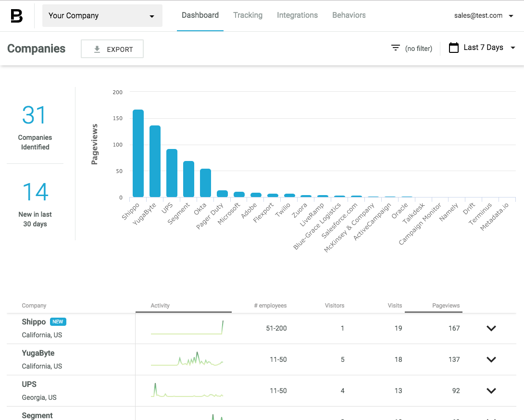This screenshot has height=420, width=524.
Task: Click the UPS visits value 13
Action: (398, 391)
